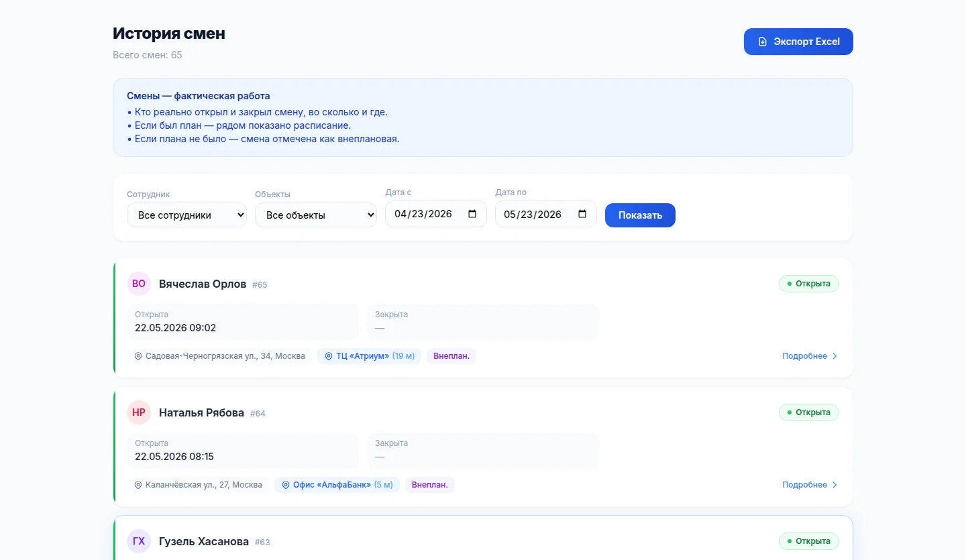The height and width of the screenshot is (560, 966).
Task: Open the Все сотрудники dropdown
Action: (x=186, y=215)
